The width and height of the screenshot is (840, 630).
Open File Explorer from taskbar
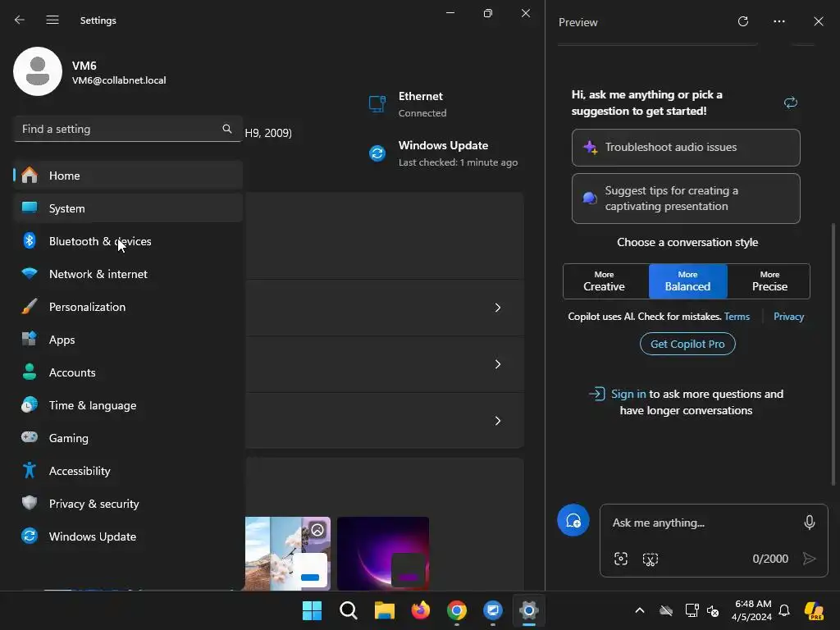[384, 610]
